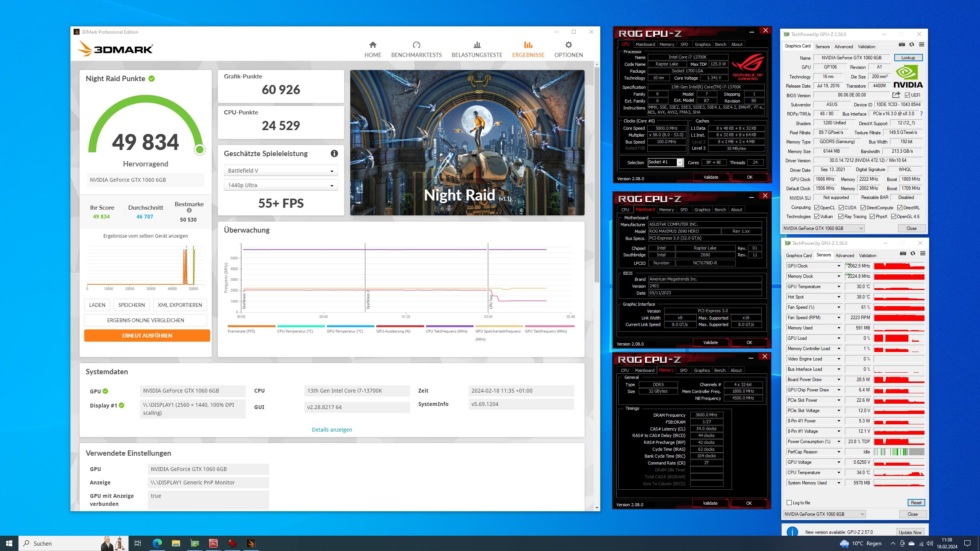Open notification center icon
The height and width of the screenshot is (551, 980).
click(x=967, y=543)
